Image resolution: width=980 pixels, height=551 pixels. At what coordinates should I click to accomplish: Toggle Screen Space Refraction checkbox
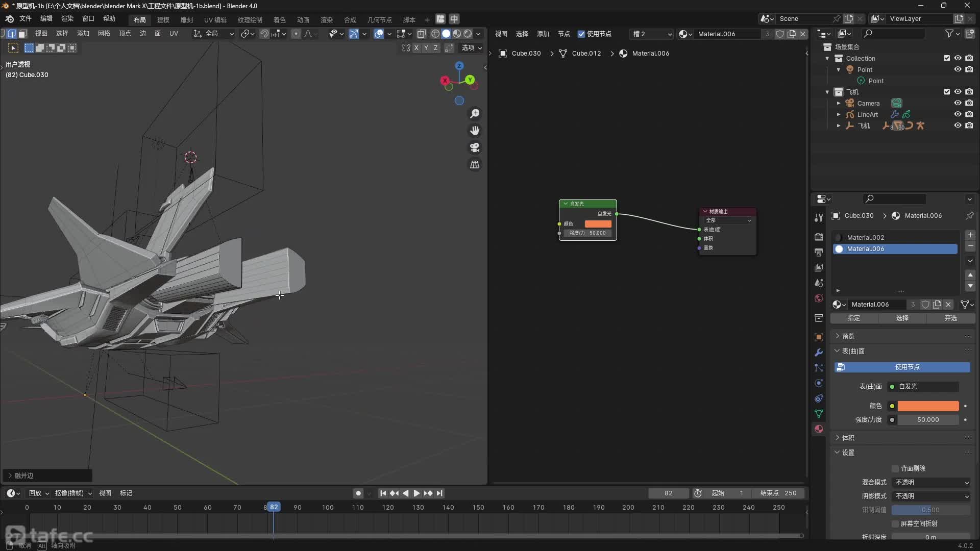coord(895,523)
